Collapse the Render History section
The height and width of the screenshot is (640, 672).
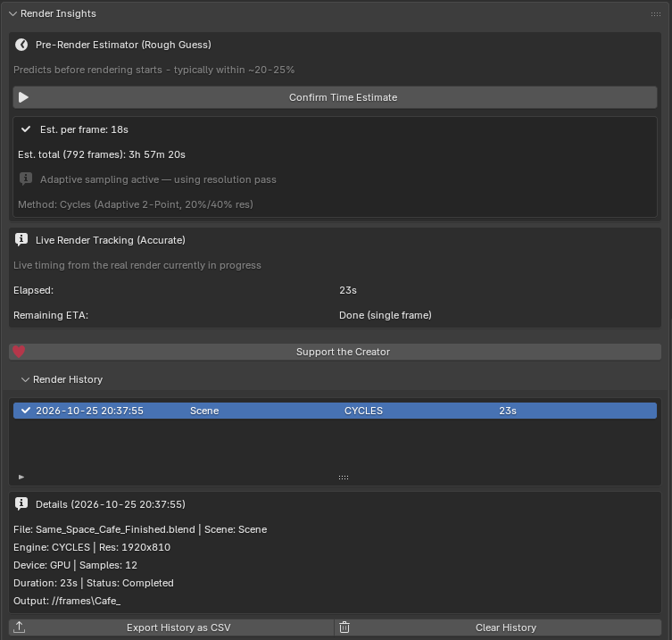tap(25, 379)
